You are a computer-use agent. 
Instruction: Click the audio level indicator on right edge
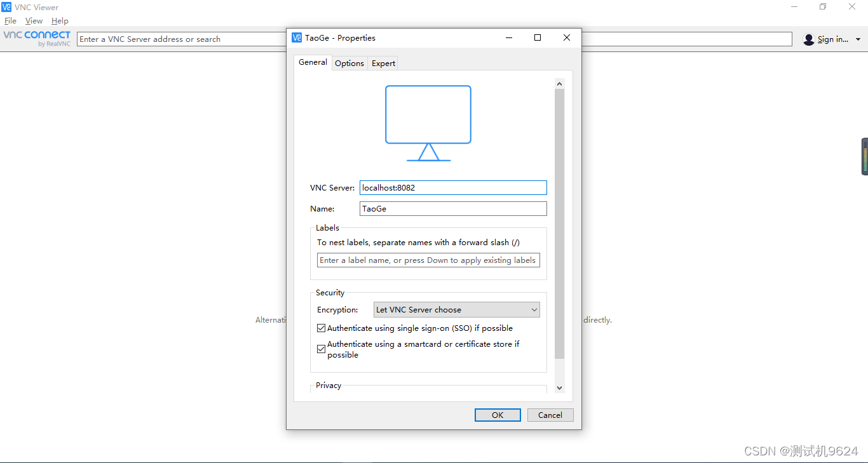pos(865,156)
